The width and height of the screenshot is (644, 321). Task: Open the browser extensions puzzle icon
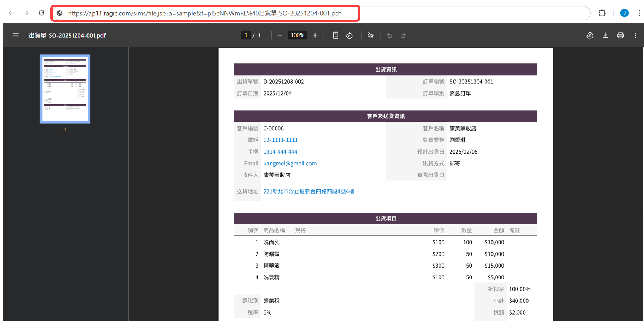pos(602,13)
